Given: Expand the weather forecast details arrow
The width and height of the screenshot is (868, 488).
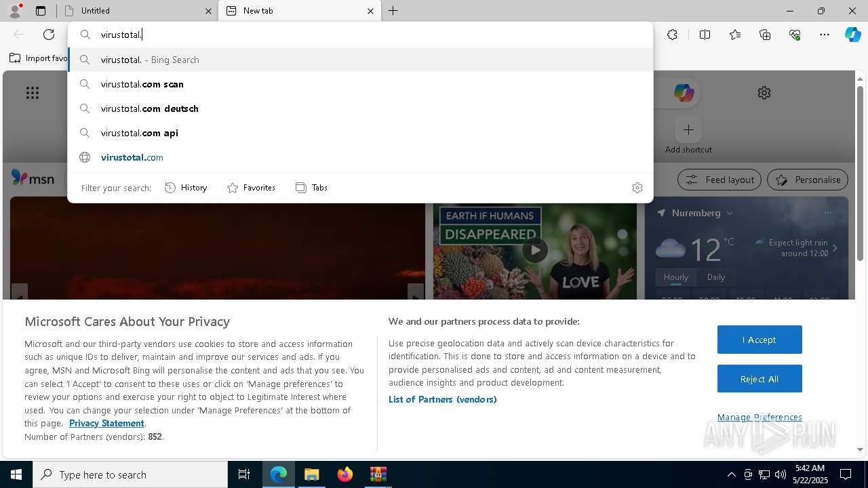Looking at the screenshot, I should (835, 248).
